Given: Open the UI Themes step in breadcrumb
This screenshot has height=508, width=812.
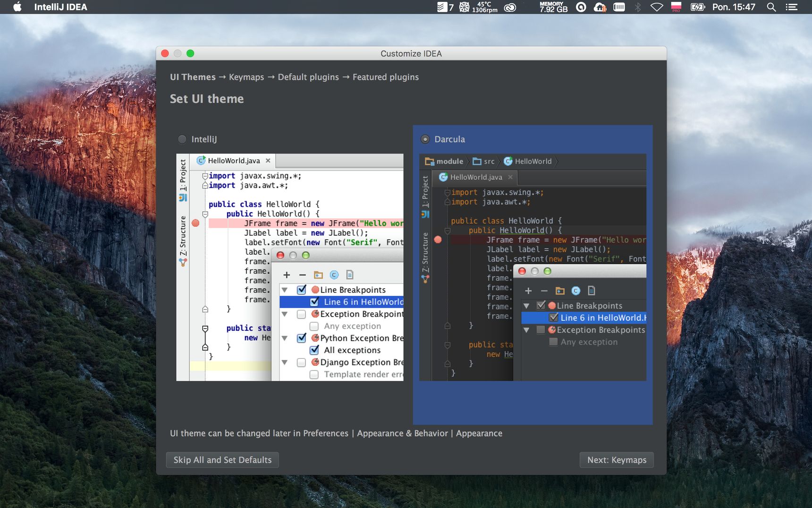Looking at the screenshot, I should 193,77.
